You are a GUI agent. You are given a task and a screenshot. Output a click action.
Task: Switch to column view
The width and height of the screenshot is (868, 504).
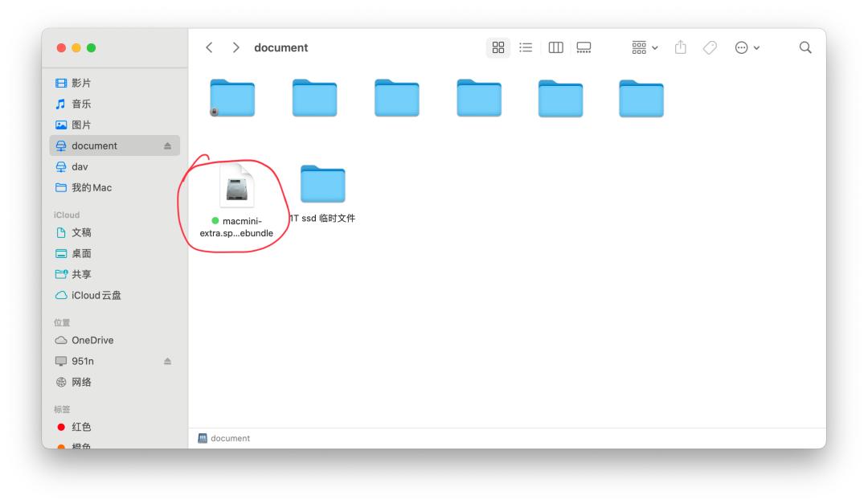556,47
